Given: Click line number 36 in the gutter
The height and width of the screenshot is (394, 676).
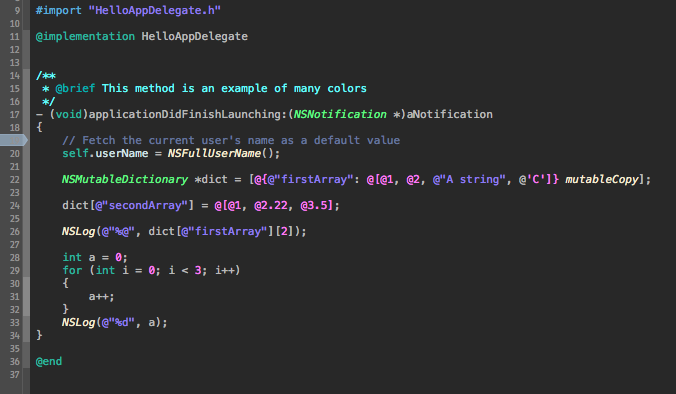Looking at the screenshot, I should (15, 362).
